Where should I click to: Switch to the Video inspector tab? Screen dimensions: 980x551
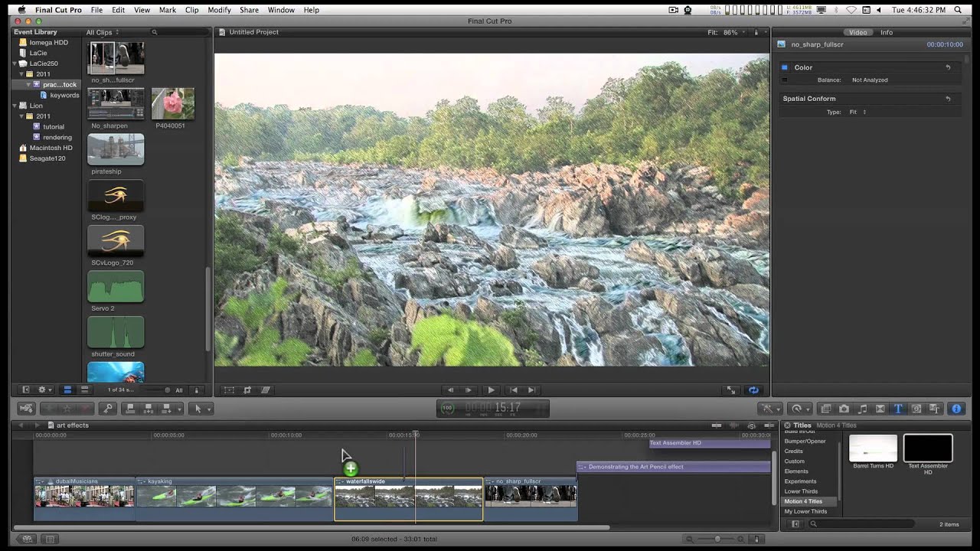pos(858,32)
